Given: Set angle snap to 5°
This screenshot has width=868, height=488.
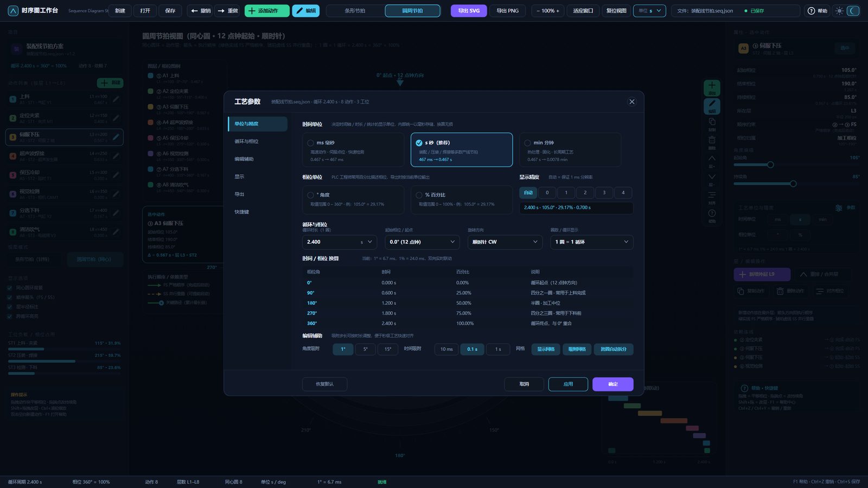Looking at the screenshot, I should (366, 349).
